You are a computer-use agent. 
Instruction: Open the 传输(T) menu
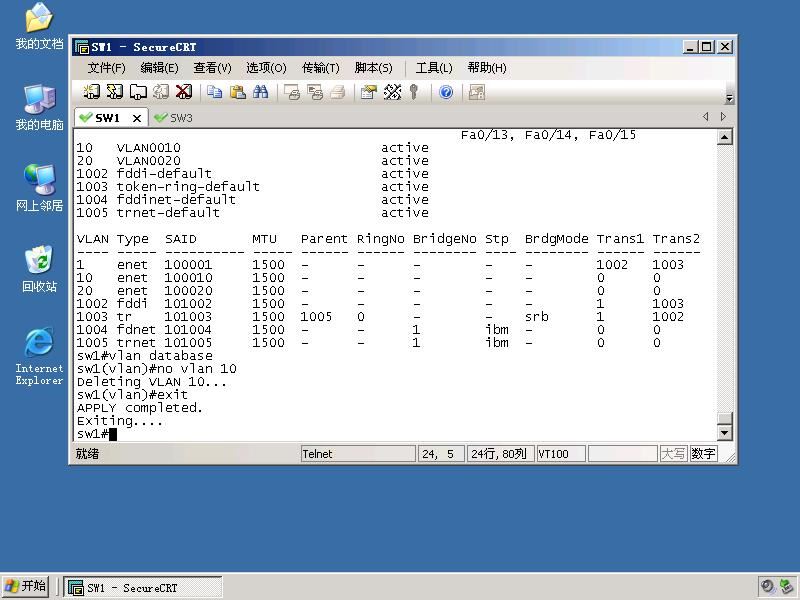point(320,68)
